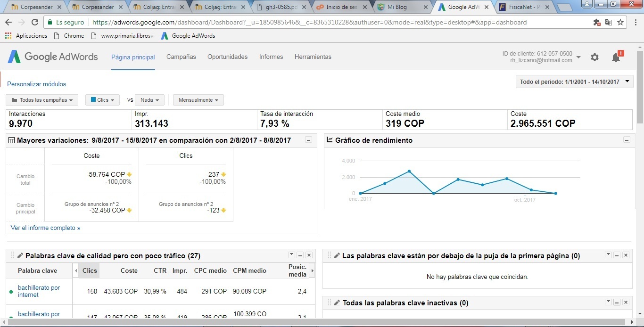Go to the Oportunidades tab
This screenshot has width=644, height=327.
pos(227,57)
